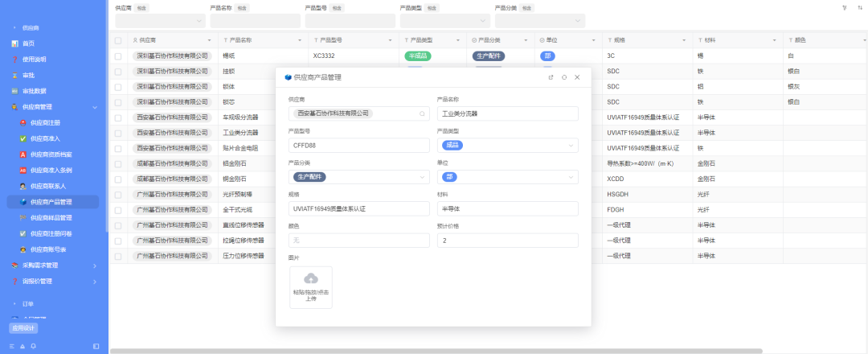Open the 单位 dropdown in dialog
Screen dimensions: 868x354
(x=508, y=177)
